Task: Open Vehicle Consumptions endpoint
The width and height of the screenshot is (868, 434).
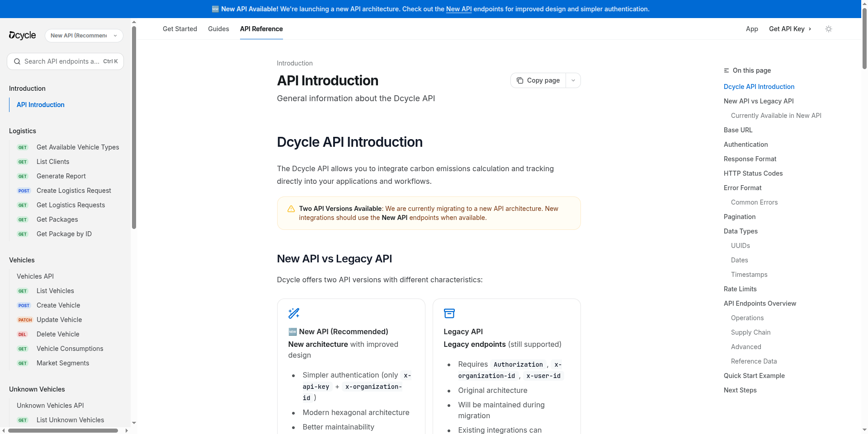Action: (x=70, y=349)
